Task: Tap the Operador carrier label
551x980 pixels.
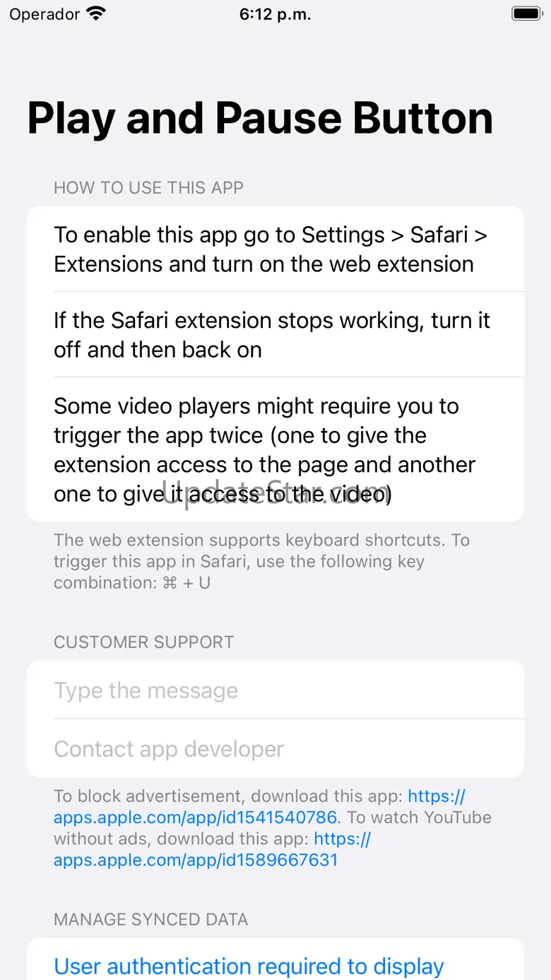Action: [x=45, y=14]
